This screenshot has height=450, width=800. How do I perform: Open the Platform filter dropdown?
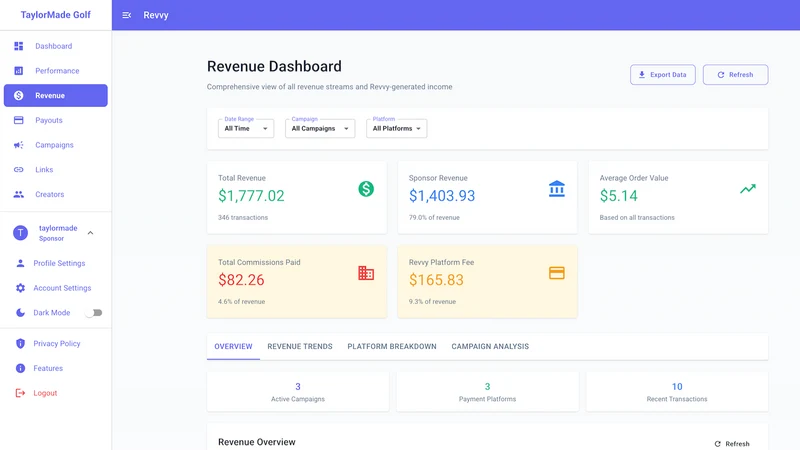click(396, 129)
